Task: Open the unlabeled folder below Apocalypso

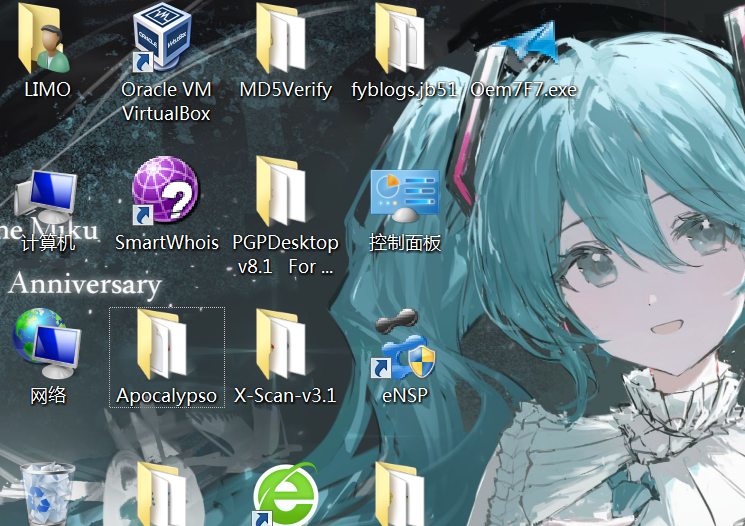Action: click(162, 494)
